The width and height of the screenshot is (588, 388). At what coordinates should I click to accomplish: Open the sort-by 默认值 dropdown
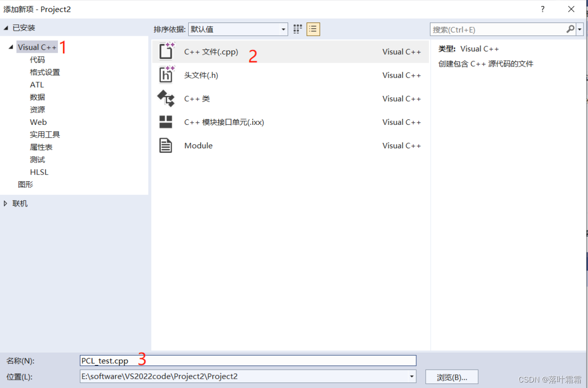(x=238, y=29)
